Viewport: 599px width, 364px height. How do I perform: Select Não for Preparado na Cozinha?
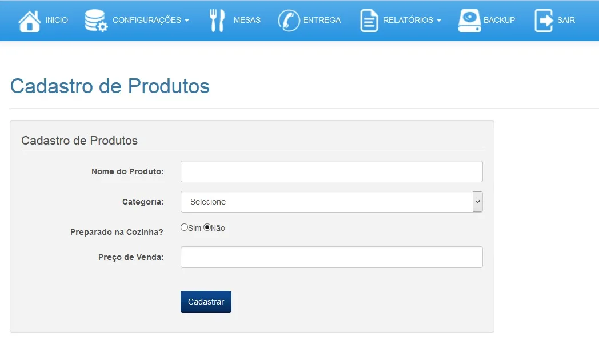coord(207,227)
